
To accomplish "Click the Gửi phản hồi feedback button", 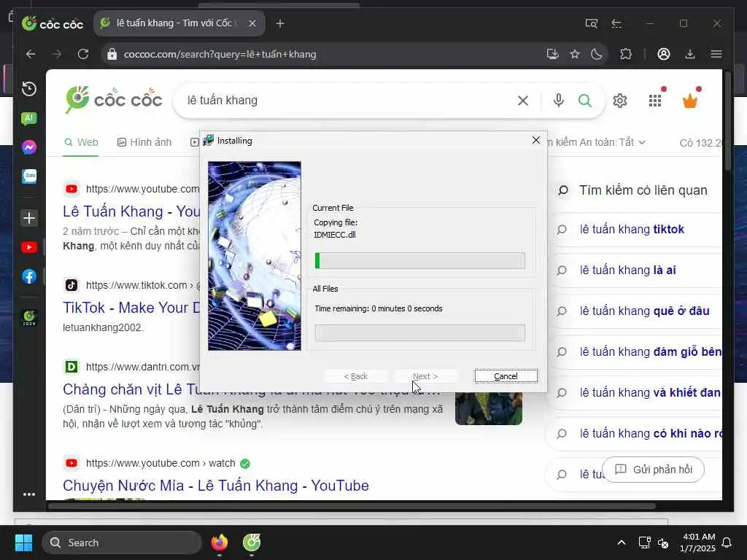I will coord(653,470).
